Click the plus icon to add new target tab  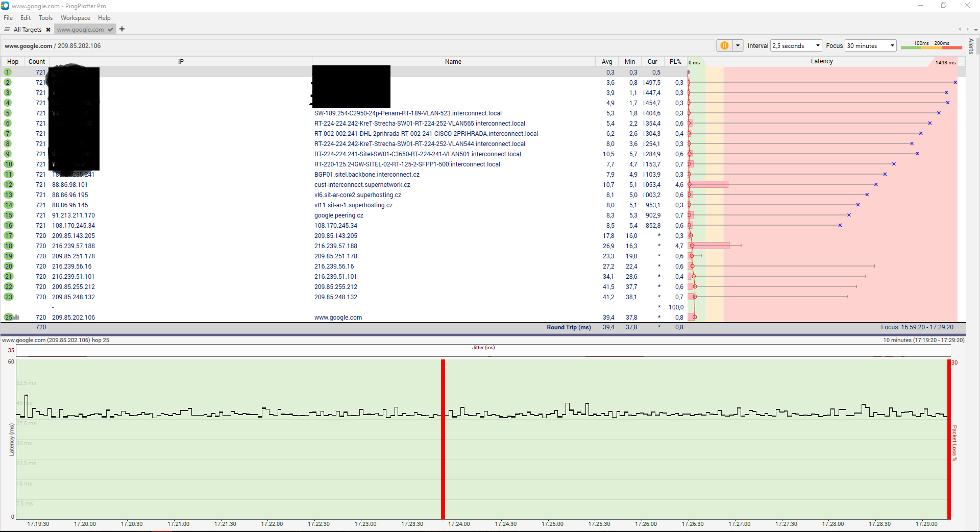122,29
